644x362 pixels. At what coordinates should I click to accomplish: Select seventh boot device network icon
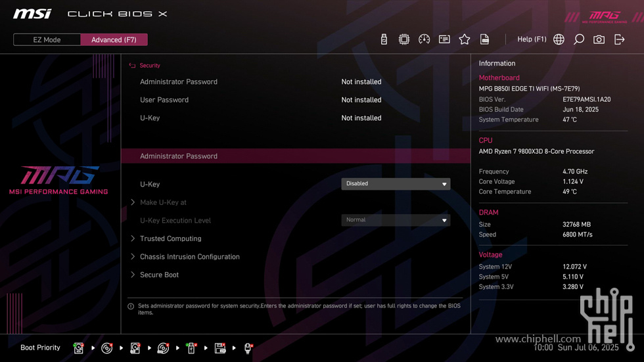click(x=248, y=348)
